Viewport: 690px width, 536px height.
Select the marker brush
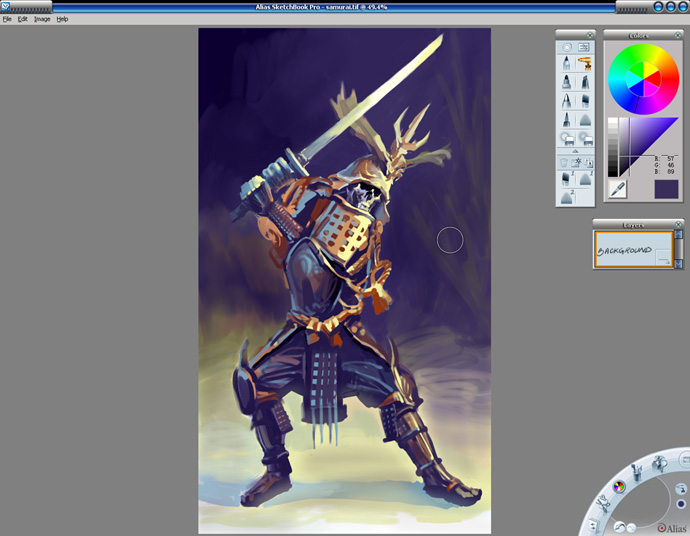[566, 82]
